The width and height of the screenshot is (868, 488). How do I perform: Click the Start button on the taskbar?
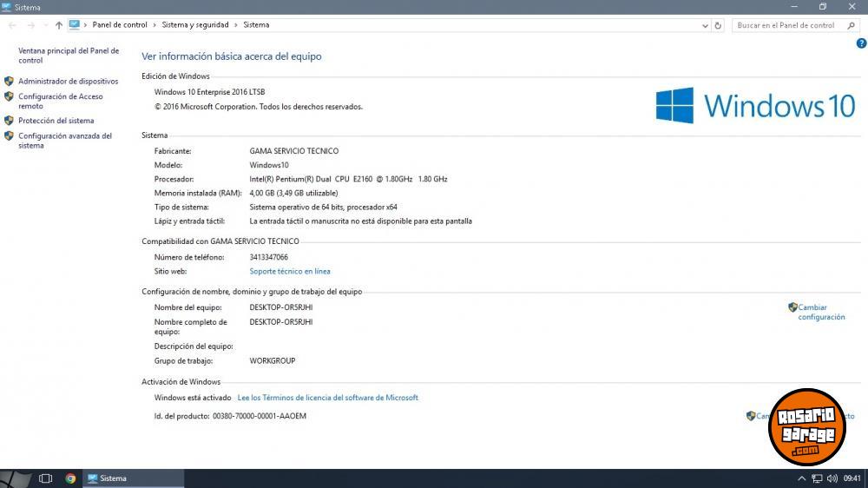pyautogui.click(x=17, y=478)
